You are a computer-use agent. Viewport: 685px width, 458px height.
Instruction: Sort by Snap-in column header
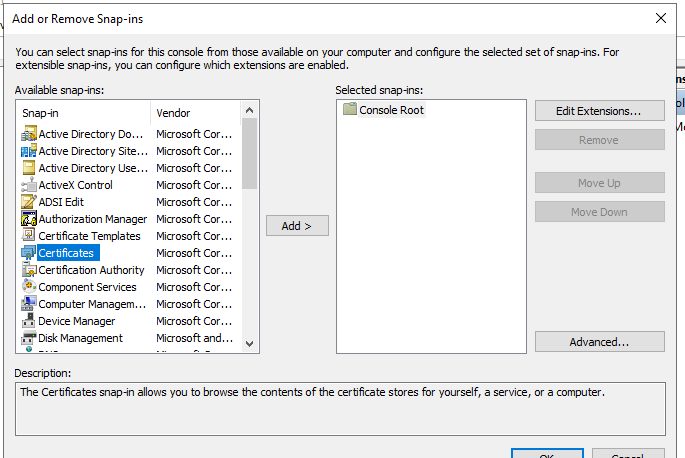[83, 113]
